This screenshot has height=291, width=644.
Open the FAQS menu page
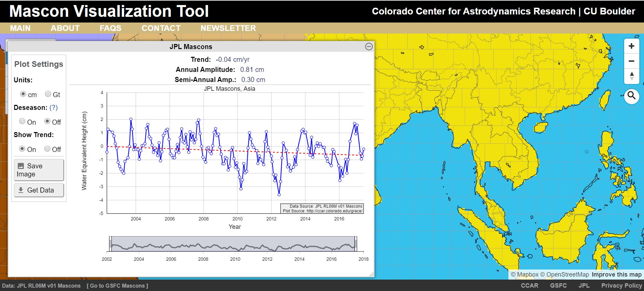110,28
